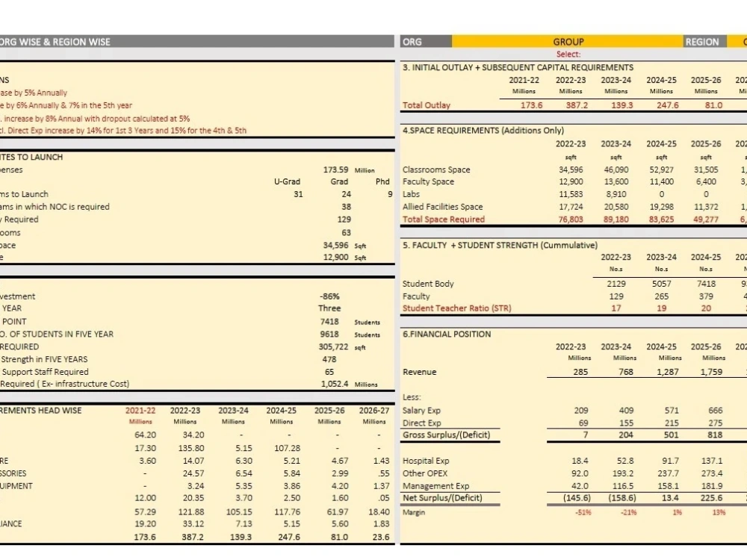Click Total Outlay value 139.3 in outlay section
The width and height of the screenshot is (747, 560).
point(622,105)
